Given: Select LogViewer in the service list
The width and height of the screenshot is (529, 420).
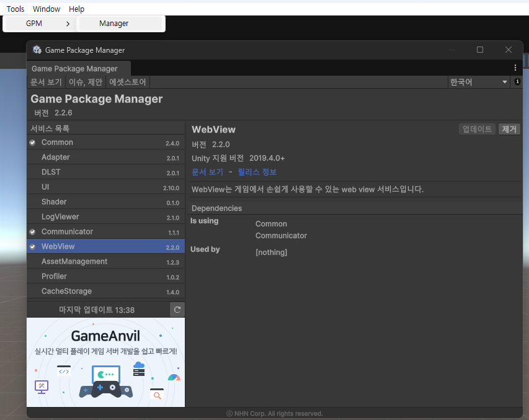Looking at the screenshot, I should pos(105,217).
